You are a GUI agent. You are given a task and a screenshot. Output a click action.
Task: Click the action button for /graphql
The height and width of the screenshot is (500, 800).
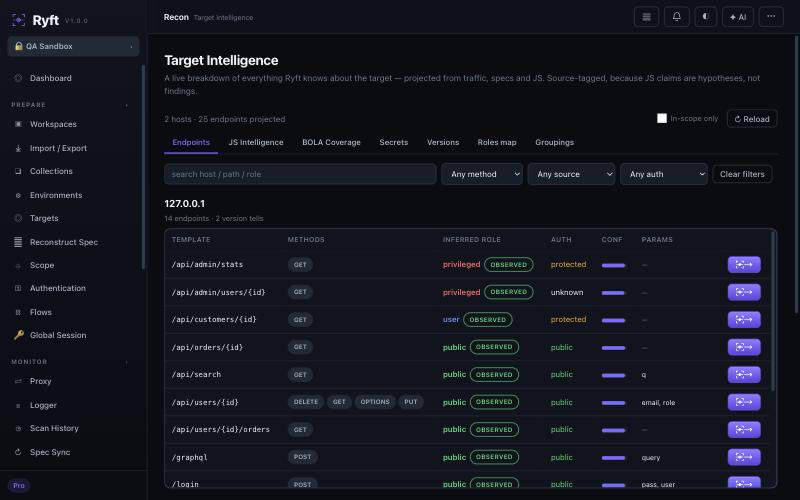coord(744,457)
